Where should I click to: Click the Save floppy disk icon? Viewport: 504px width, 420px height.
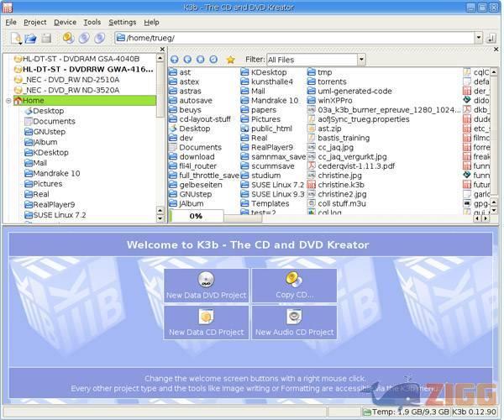click(47, 39)
